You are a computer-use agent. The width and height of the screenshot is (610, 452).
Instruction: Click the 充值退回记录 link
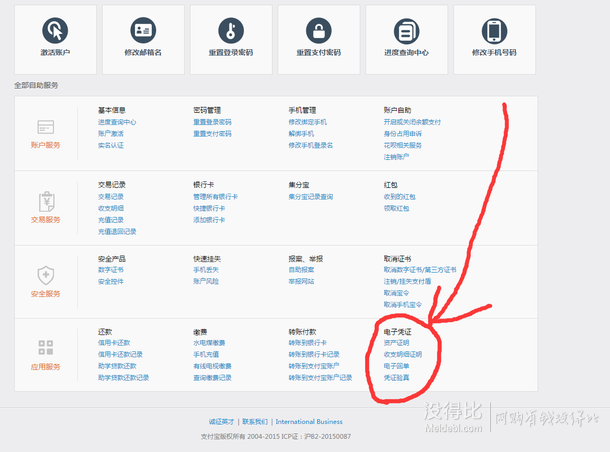point(117,232)
